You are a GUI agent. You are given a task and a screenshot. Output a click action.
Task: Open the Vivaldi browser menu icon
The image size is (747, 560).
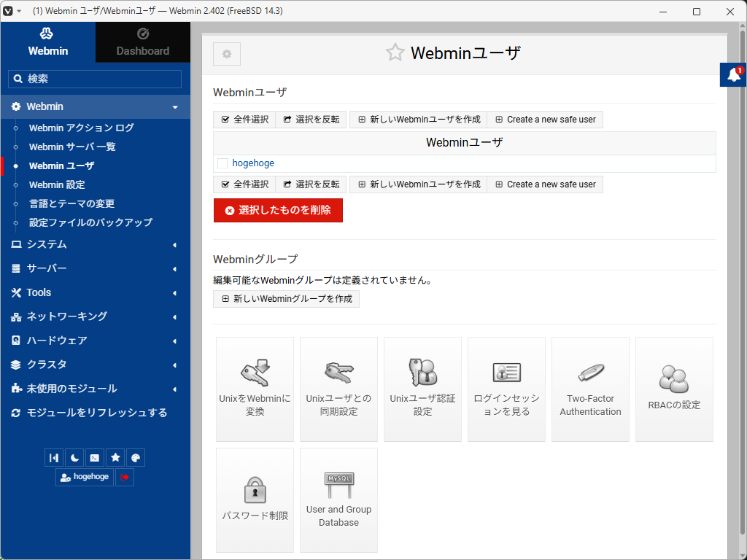click(7, 11)
